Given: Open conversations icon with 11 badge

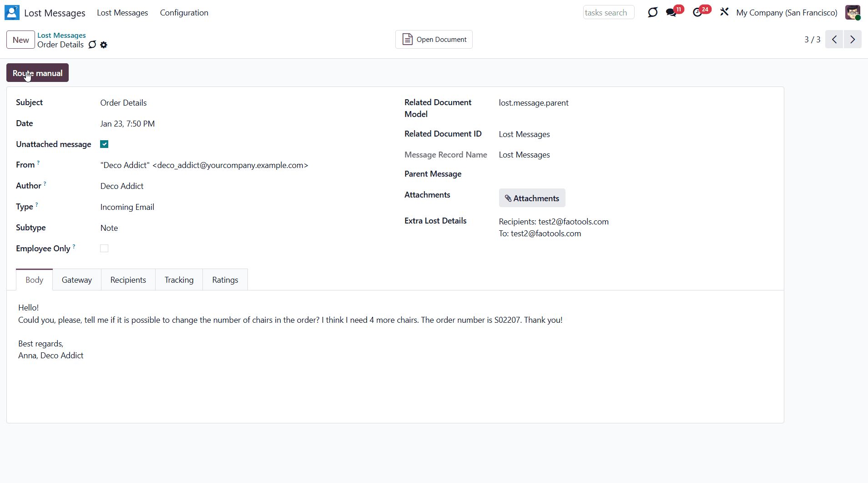Looking at the screenshot, I should 672,12.
